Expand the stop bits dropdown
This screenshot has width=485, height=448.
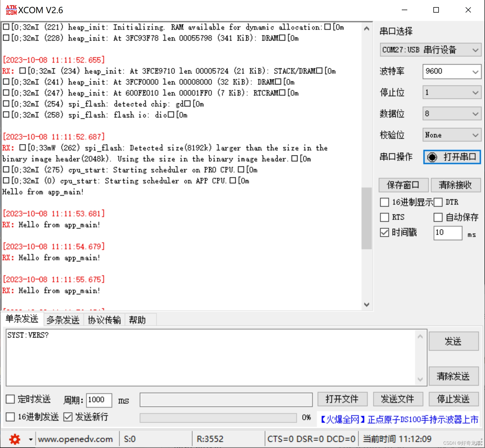coord(452,92)
